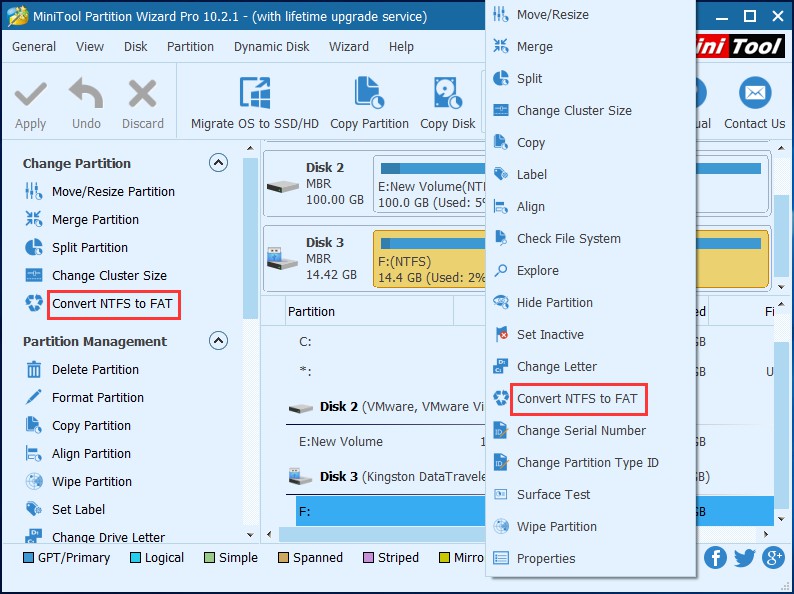Select the F:(NTFS) partition bar
Viewport: 794px width, 594px height.
pos(429,259)
